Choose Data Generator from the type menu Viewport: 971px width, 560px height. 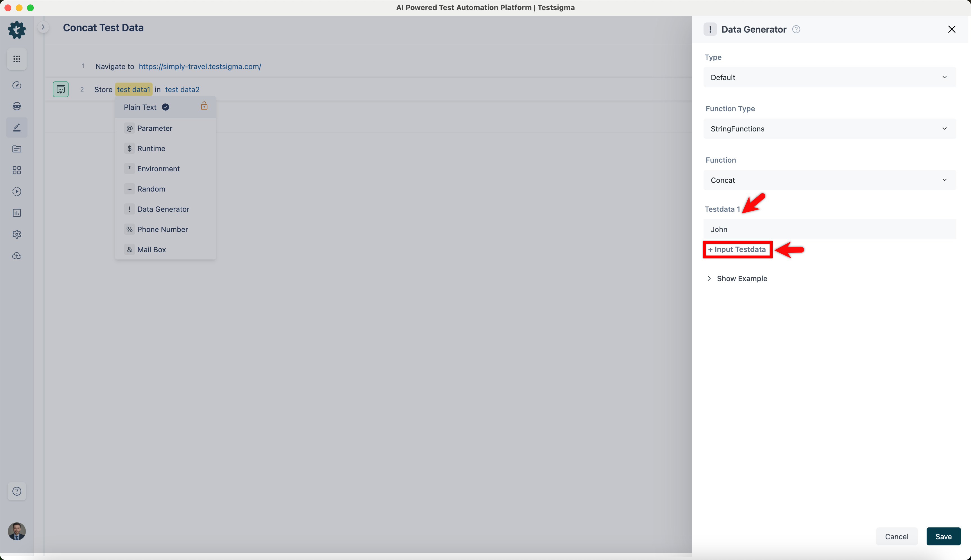point(163,209)
